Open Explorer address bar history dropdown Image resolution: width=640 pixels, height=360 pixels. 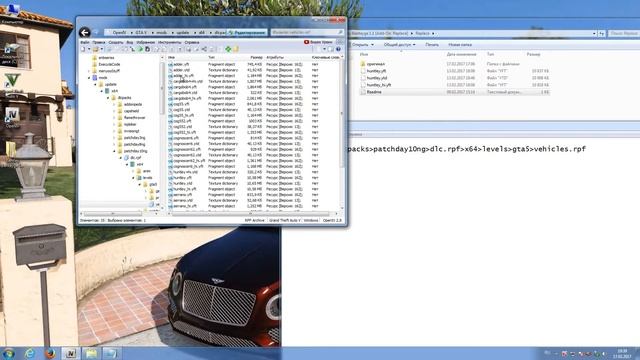pos(594,33)
